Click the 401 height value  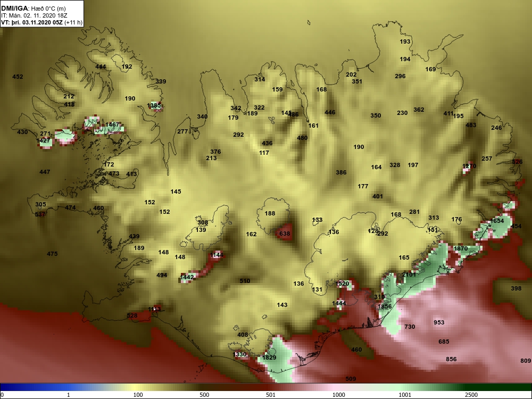378,196
